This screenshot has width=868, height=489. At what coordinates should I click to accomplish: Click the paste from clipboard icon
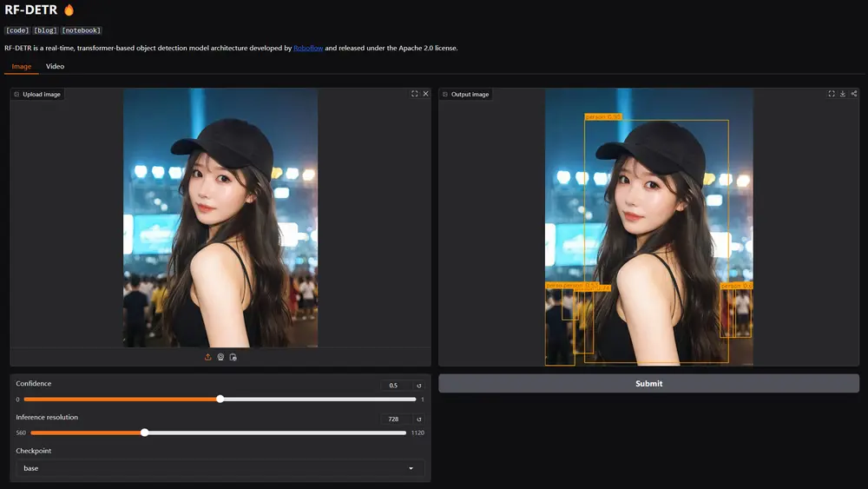pyautogui.click(x=233, y=357)
